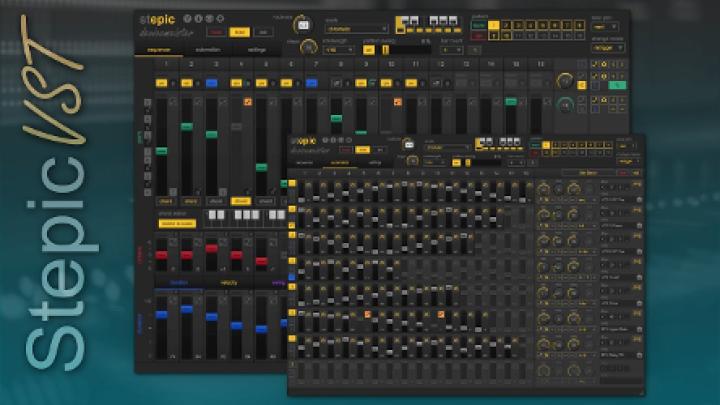Click the upper knob in front window header
The width and height of the screenshot is (720, 405).
(x=408, y=144)
